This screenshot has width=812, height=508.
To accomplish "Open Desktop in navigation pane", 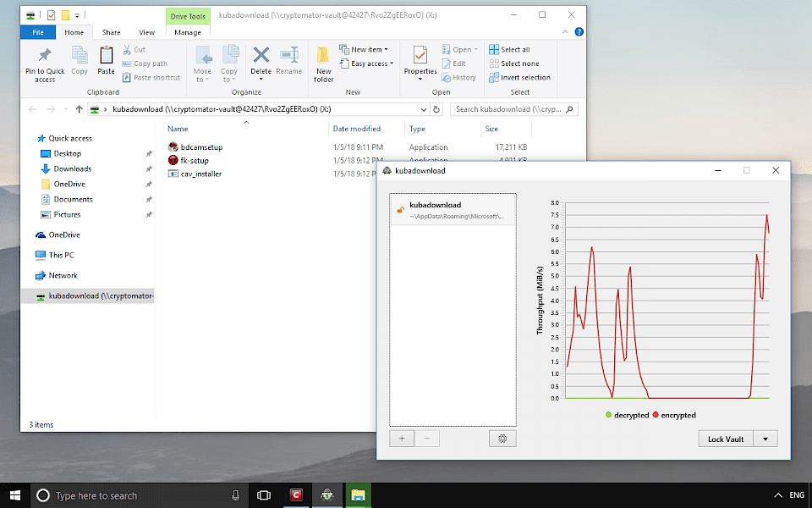I will tap(68, 153).
